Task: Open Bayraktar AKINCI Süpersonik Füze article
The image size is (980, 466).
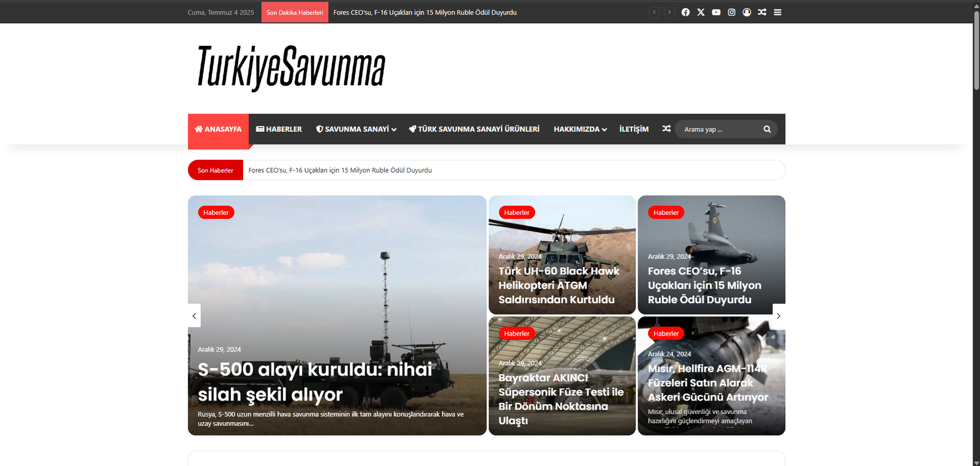Action: [x=561, y=399]
